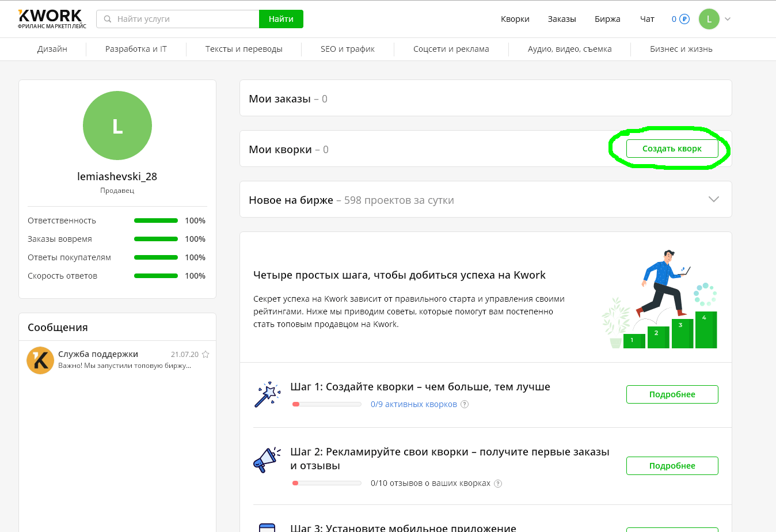Click the Ответы покупателям progress bar
776x532 pixels.
pyautogui.click(x=156, y=257)
